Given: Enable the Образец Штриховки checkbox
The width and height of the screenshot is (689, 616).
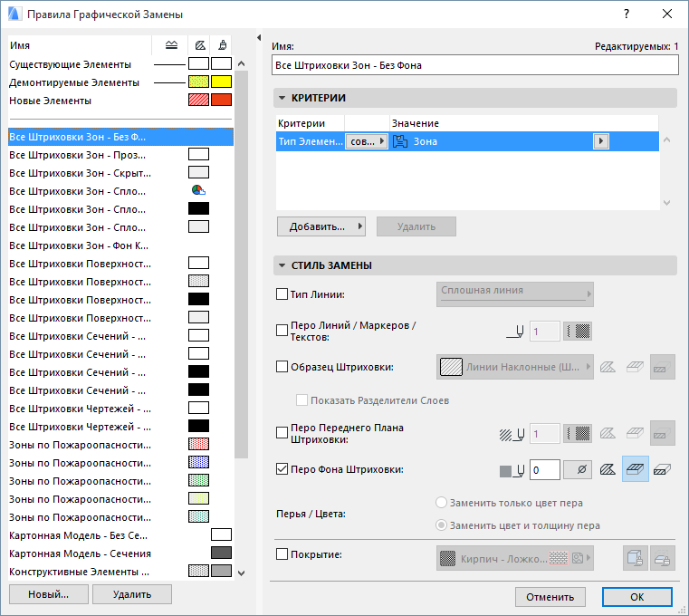Looking at the screenshot, I should coord(282,366).
